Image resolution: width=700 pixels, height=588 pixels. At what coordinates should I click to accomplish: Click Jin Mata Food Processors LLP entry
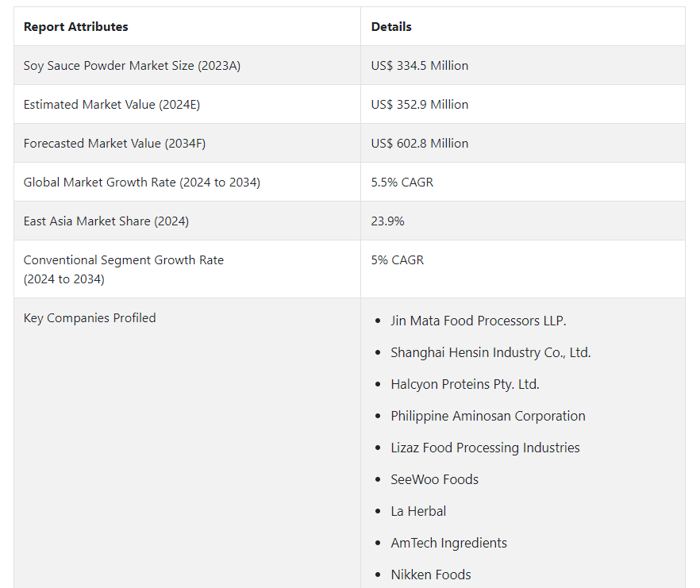coord(478,321)
